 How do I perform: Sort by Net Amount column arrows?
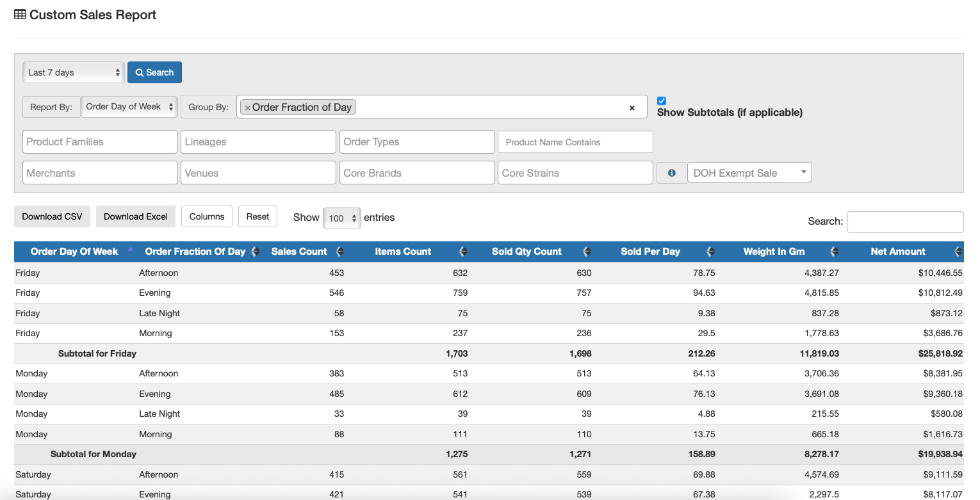[958, 252]
